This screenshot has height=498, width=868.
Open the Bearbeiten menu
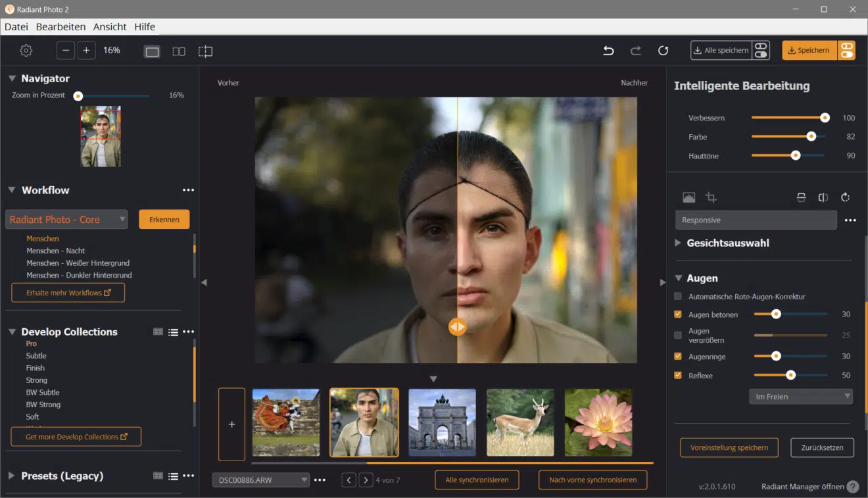(60, 26)
